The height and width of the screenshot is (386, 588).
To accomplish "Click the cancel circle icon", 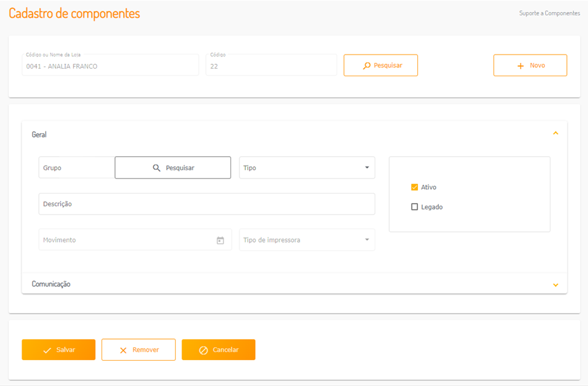I will 203,350.
